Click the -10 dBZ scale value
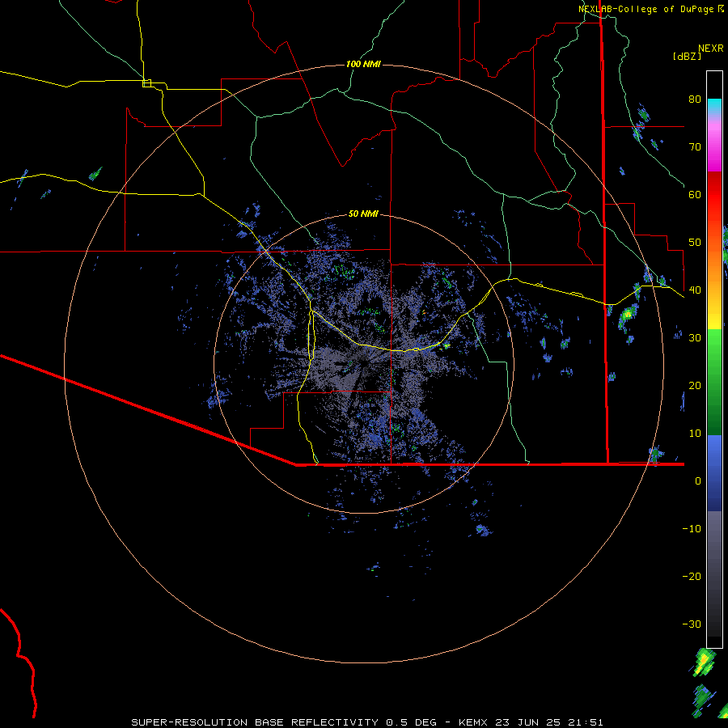Viewport: 728px width, 728px height. coord(692,529)
